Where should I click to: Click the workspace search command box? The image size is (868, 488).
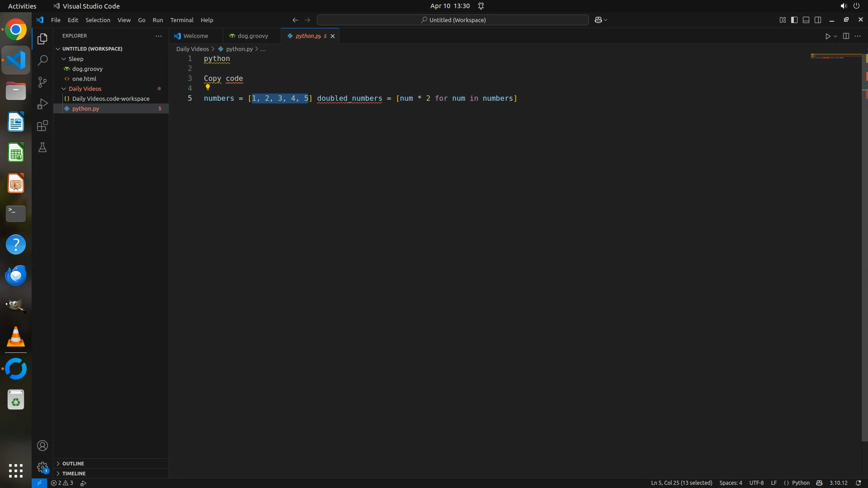(x=453, y=20)
